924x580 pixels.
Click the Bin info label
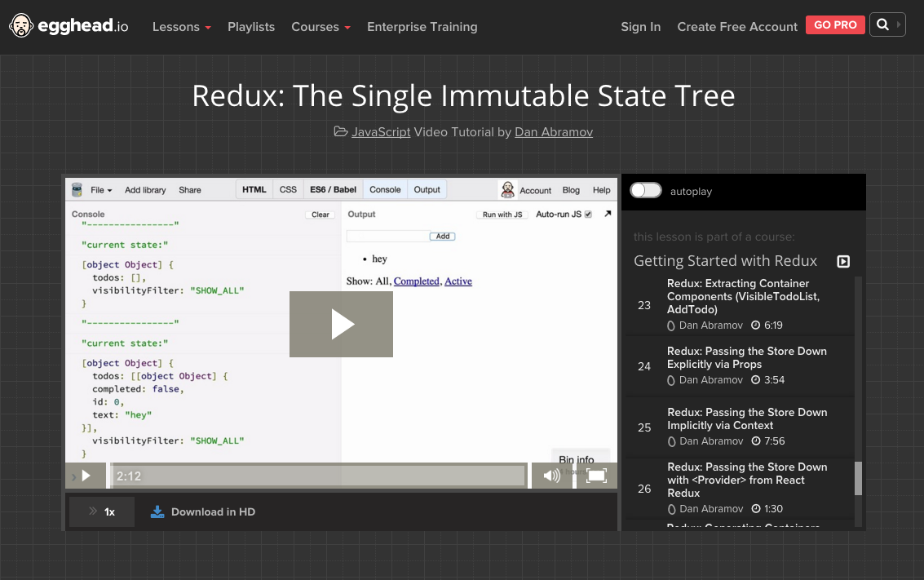tap(577, 459)
